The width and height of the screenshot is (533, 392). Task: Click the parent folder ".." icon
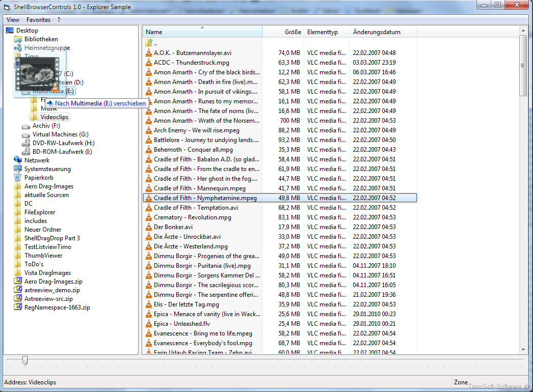tap(148, 43)
